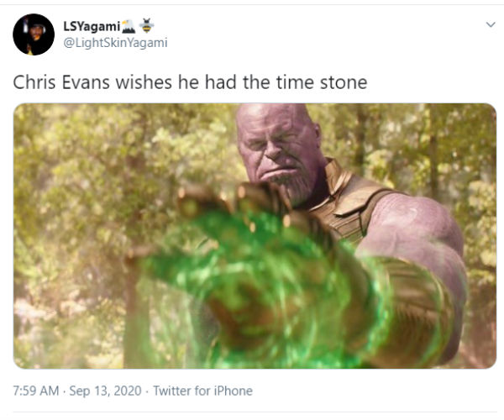Expand the tweet options chevron menu
This screenshot has width=504, height=420.
click(491, 25)
